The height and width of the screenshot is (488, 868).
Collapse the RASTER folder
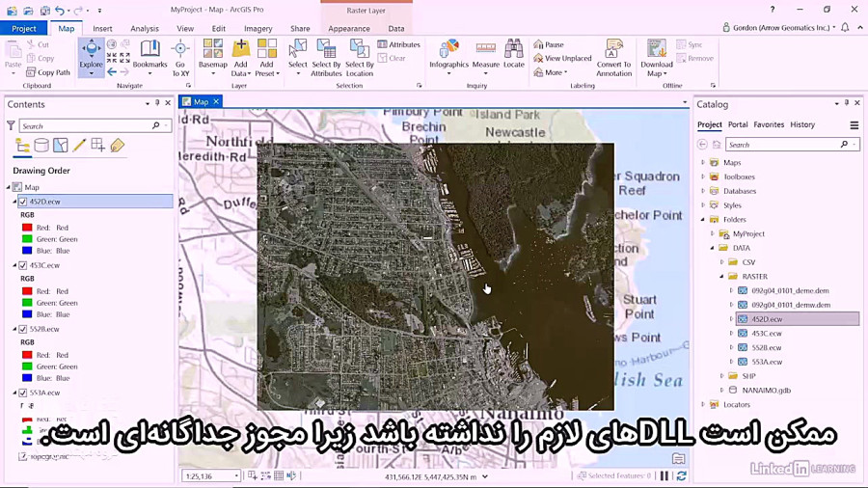coord(721,276)
